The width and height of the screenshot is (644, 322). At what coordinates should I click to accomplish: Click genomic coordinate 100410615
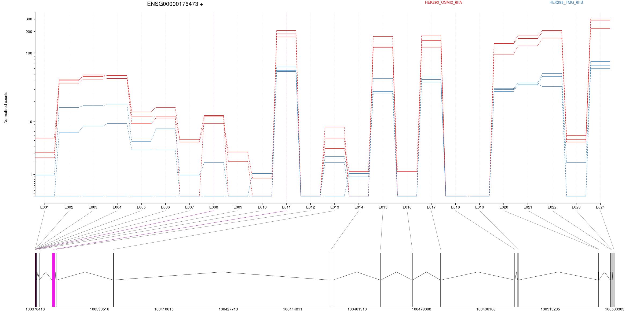tap(164, 309)
